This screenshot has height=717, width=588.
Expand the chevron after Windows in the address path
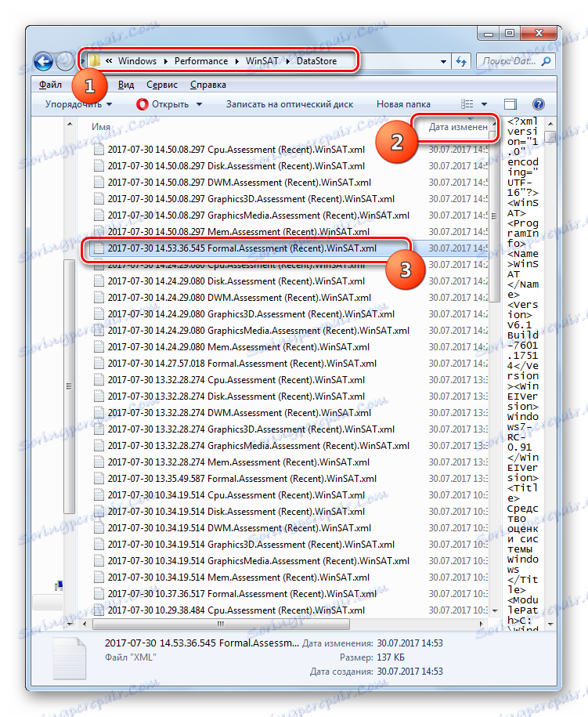pos(165,61)
